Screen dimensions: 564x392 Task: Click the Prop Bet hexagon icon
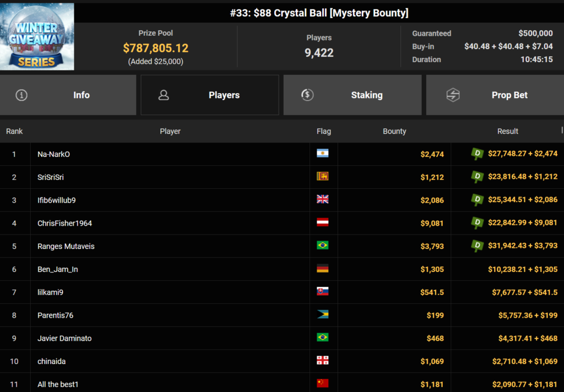pos(453,95)
